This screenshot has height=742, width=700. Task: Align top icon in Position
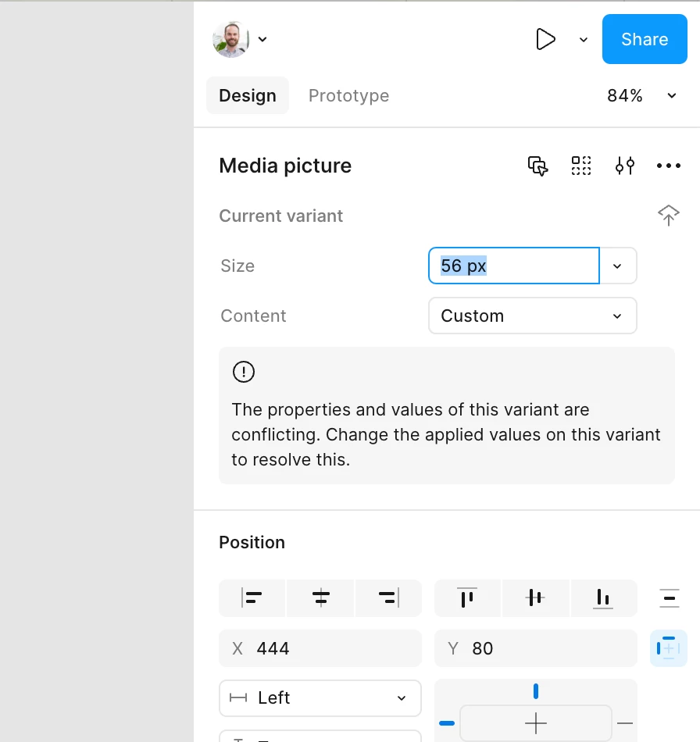[x=467, y=598]
